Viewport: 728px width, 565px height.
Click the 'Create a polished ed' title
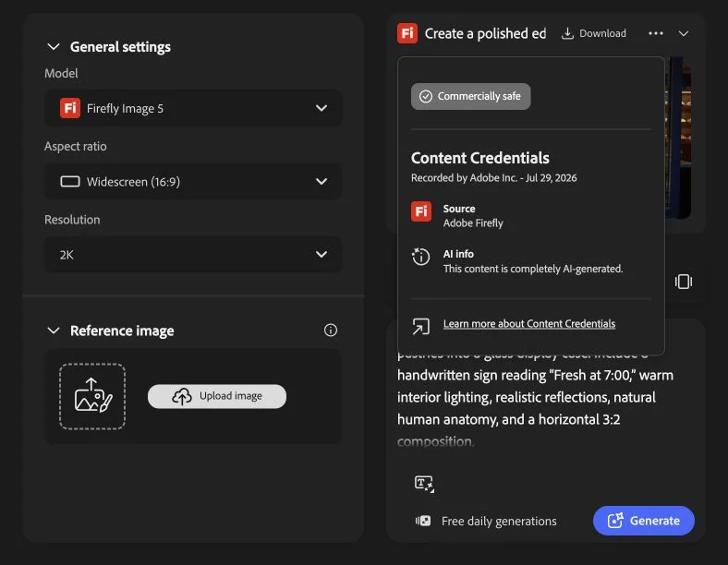[x=485, y=33]
